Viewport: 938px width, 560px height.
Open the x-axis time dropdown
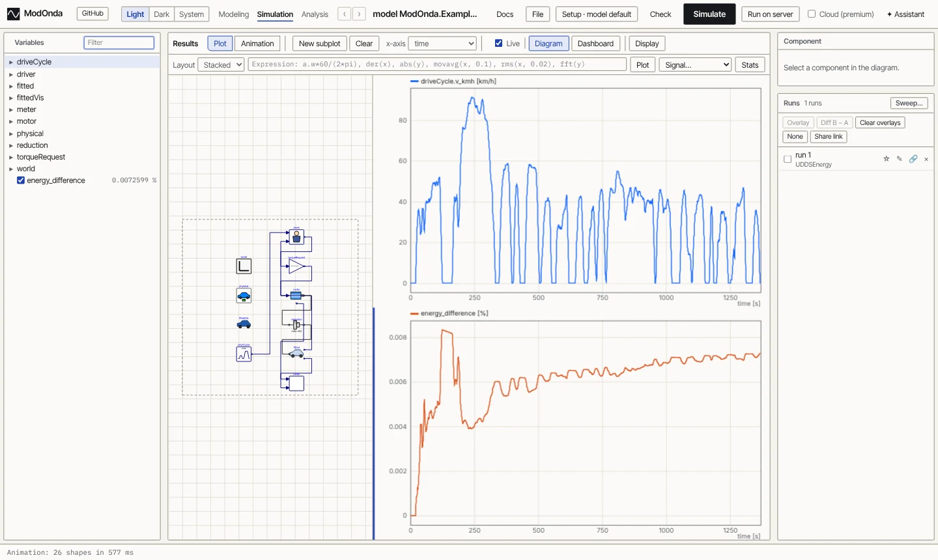click(x=442, y=44)
